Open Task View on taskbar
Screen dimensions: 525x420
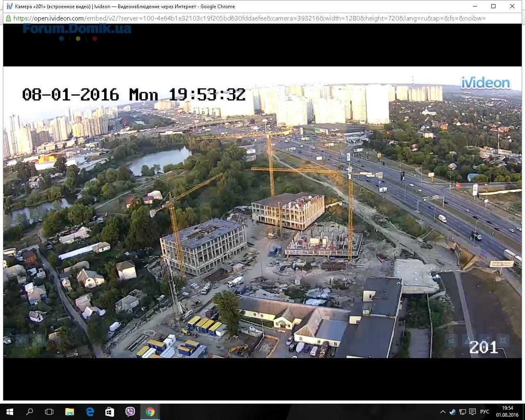(x=49, y=412)
